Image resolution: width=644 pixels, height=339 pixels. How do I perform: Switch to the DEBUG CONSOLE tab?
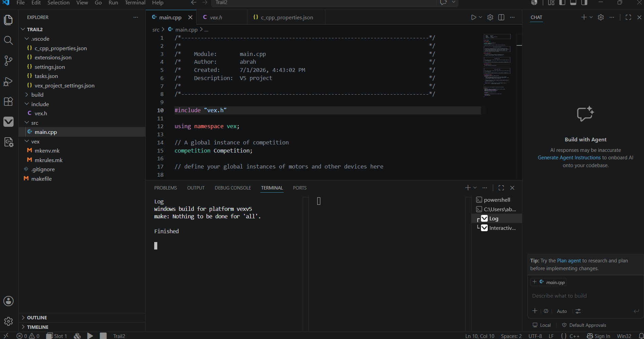[x=233, y=188]
